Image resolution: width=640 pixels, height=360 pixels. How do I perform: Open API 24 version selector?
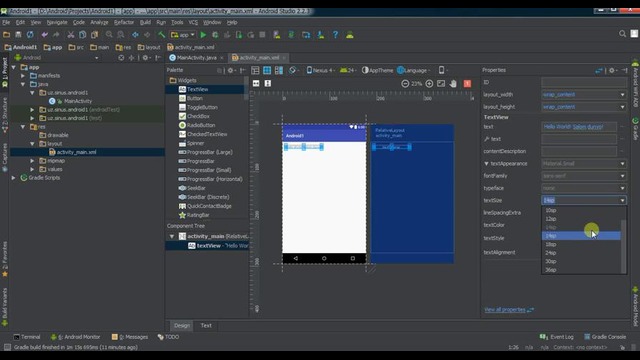(348, 70)
